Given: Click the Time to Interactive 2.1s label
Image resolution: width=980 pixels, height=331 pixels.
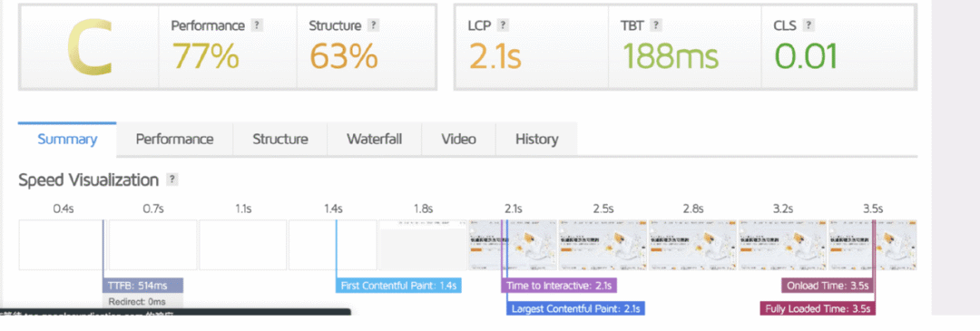Looking at the screenshot, I should click(559, 286).
